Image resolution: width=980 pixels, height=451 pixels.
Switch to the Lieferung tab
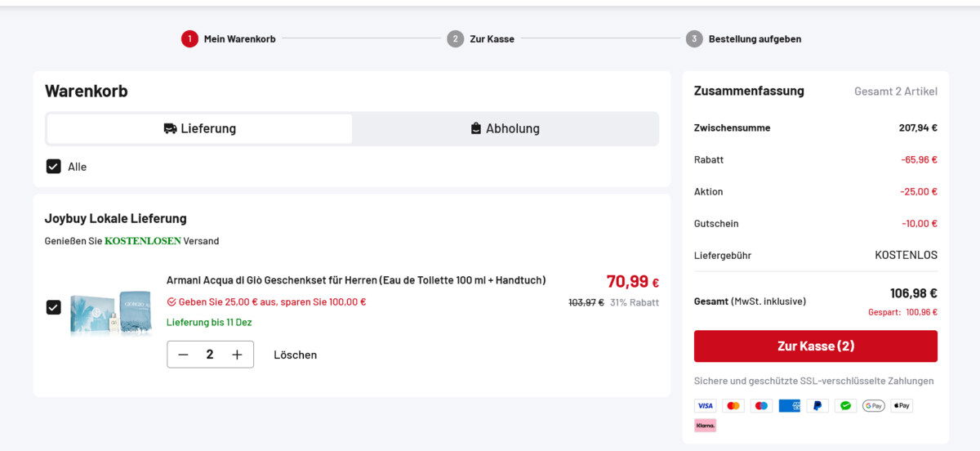(200, 129)
